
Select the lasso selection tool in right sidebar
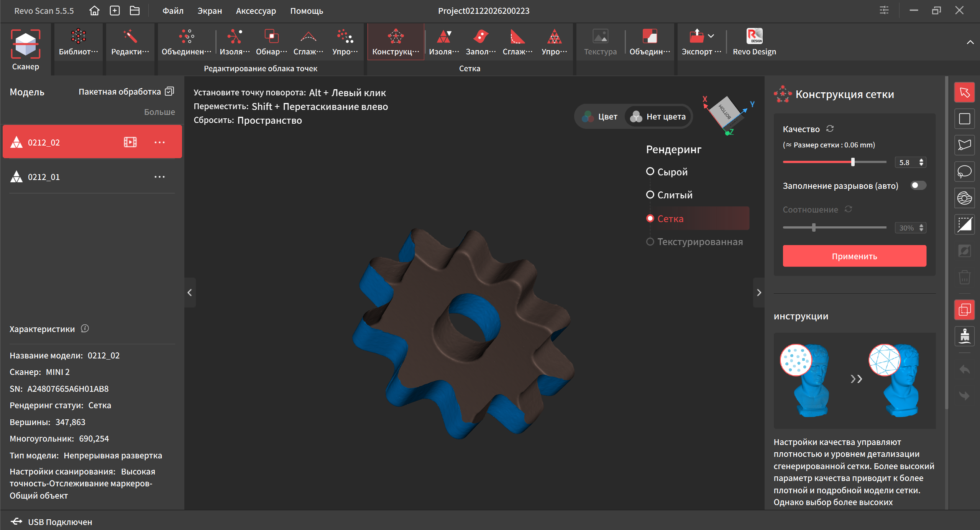pos(964,172)
